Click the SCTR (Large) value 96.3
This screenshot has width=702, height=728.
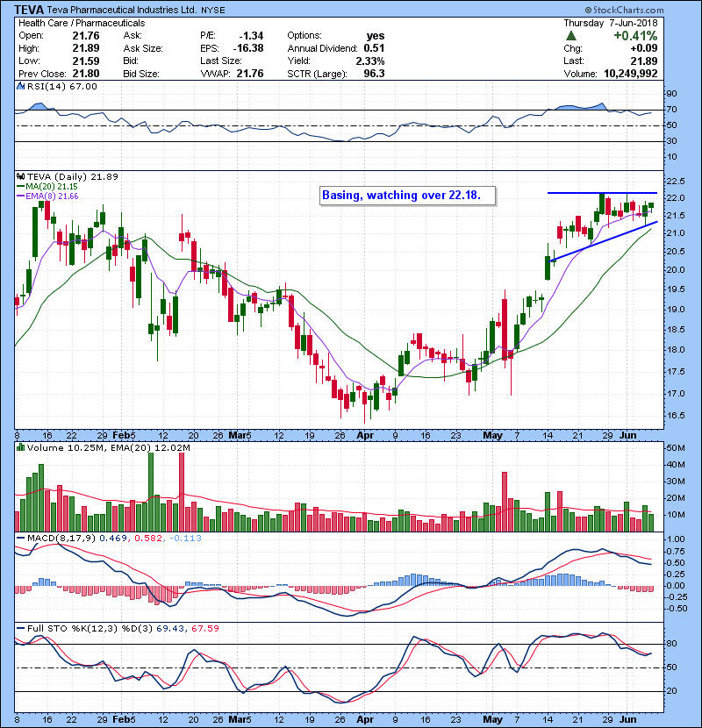point(375,74)
